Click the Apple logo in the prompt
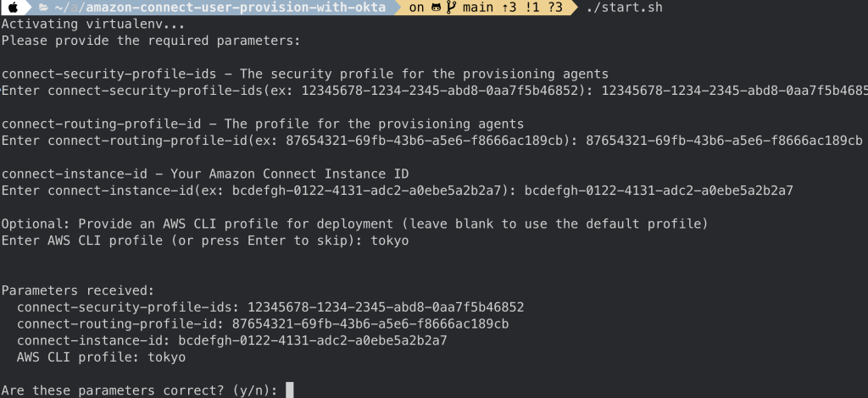 pos(13,7)
